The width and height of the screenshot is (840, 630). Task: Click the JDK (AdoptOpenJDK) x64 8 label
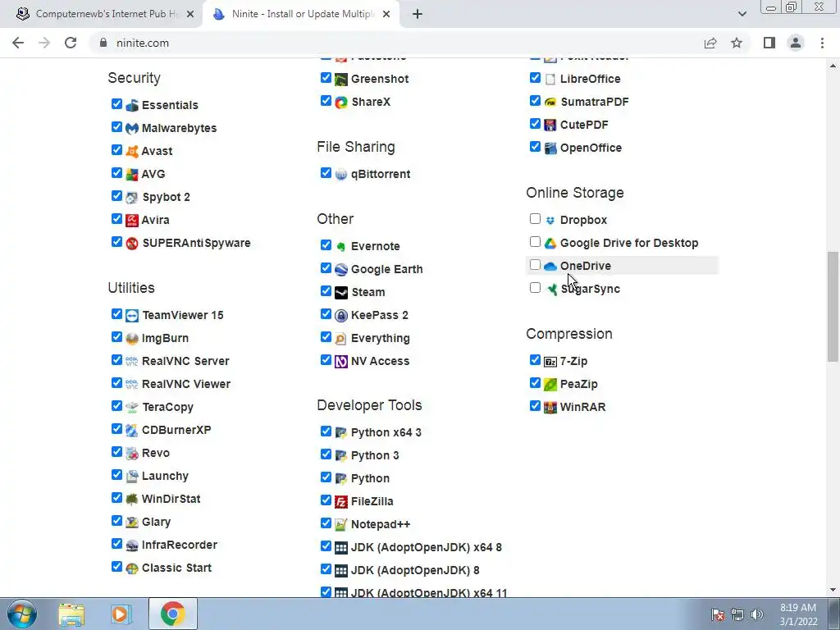click(x=427, y=547)
